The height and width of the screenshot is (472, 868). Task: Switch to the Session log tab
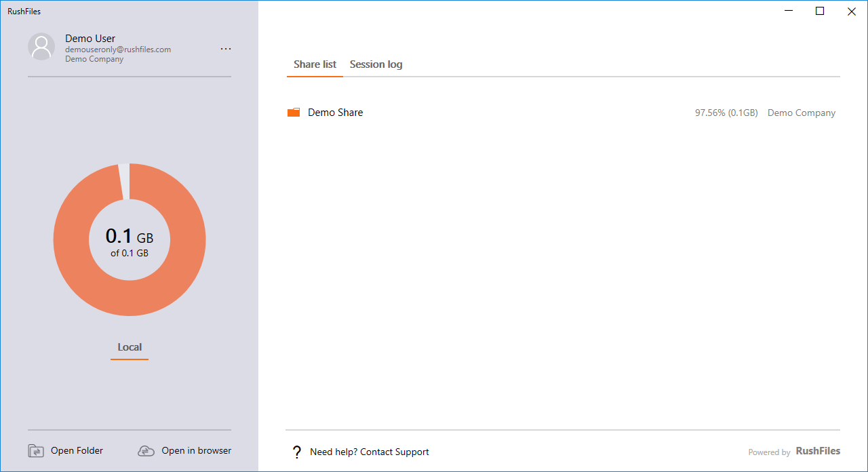[376, 64]
